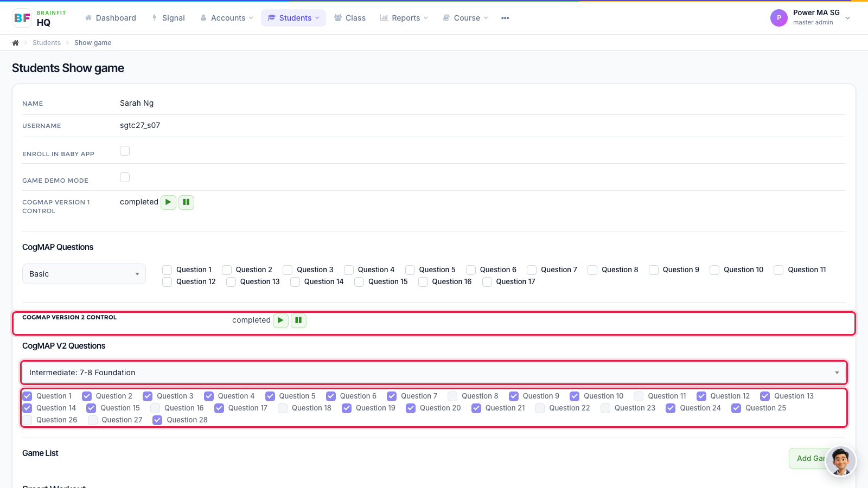This screenshot has height=488, width=868.
Task: Open the Class page
Action: (x=350, y=18)
